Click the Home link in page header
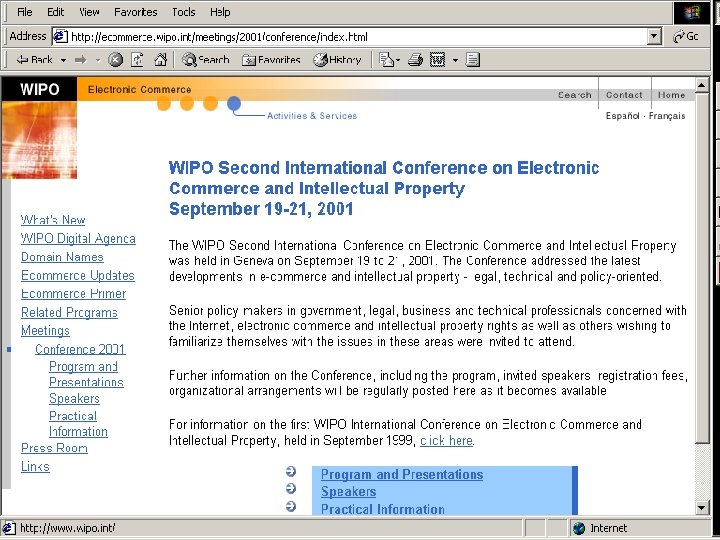720x540 pixels. (x=671, y=95)
